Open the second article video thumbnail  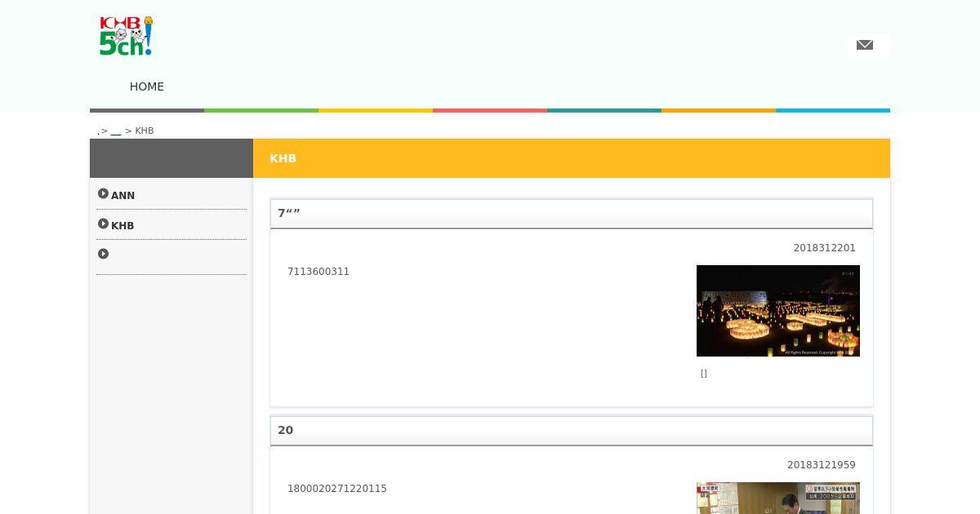[x=778, y=498]
